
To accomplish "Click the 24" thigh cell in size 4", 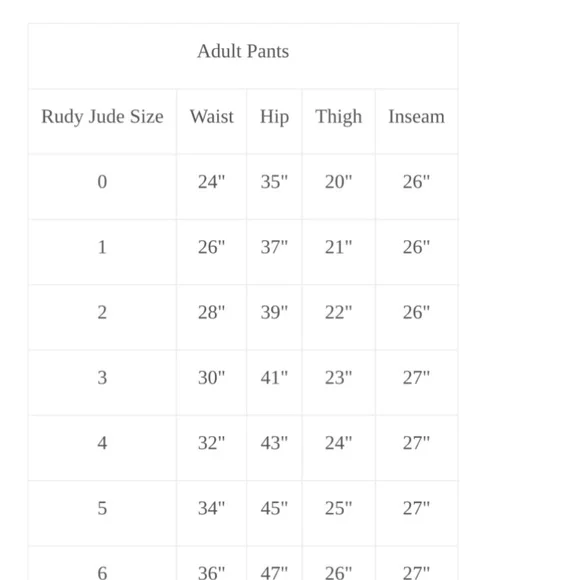I will tap(338, 443).
